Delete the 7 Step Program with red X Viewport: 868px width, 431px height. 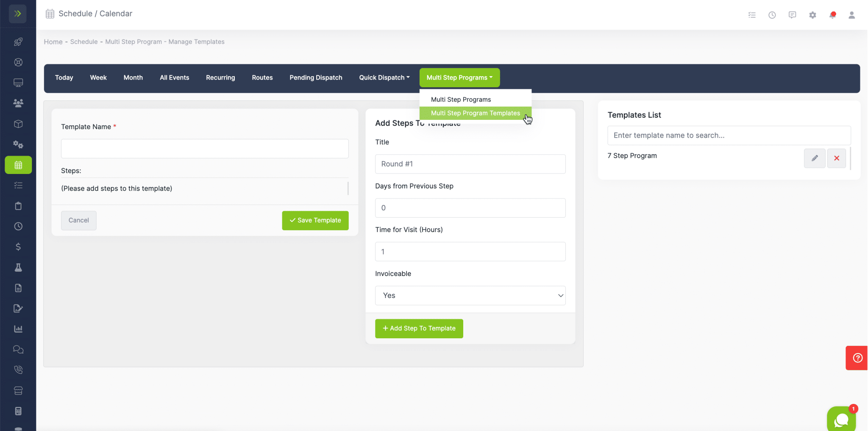click(x=837, y=158)
